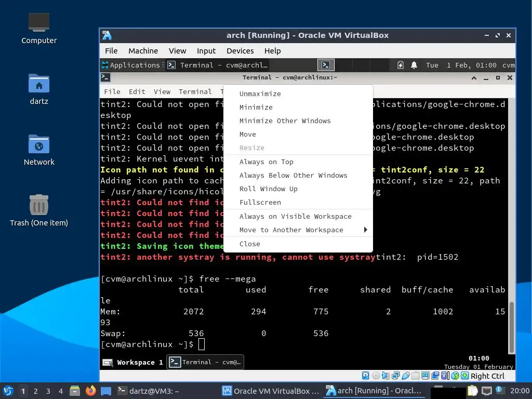Open VirtualBox Help menu
532x399 pixels.
click(272, 51)
